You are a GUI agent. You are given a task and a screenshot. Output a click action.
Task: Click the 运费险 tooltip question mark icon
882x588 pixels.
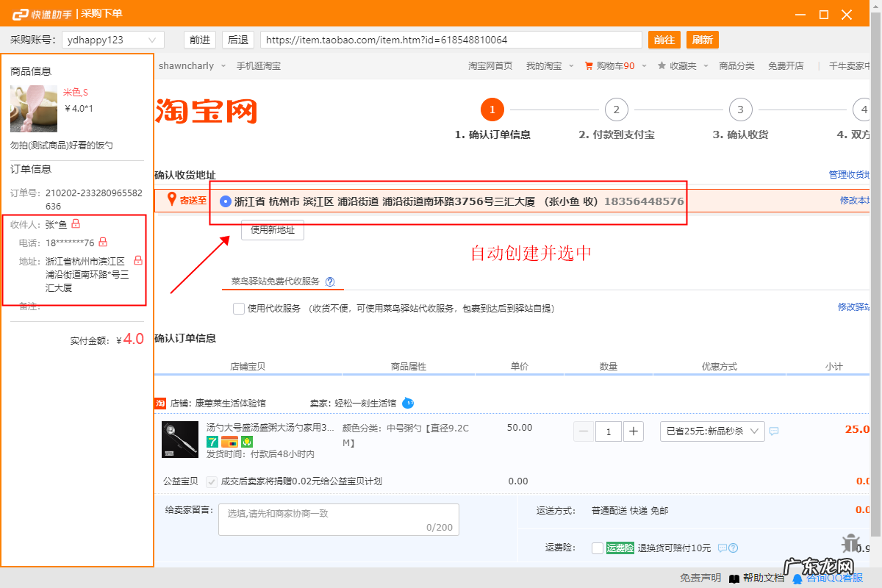(x=733, y=548)
